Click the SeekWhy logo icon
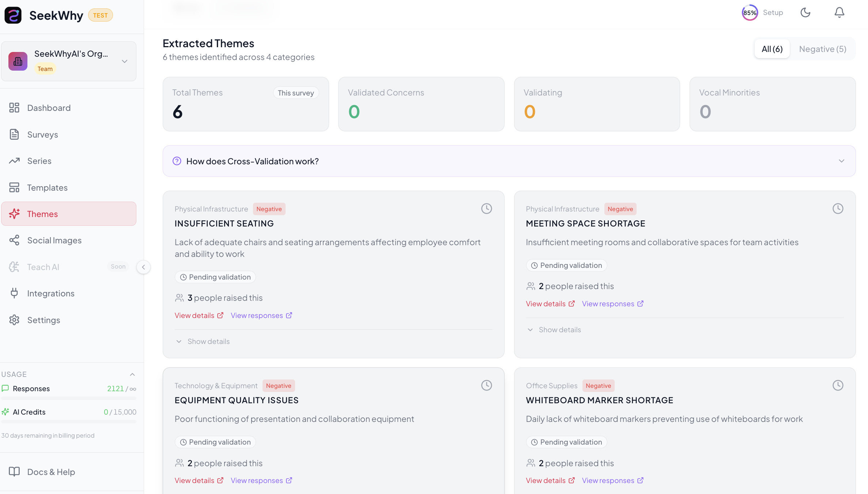This screenshot has width=868, height=494. point(13,15)
